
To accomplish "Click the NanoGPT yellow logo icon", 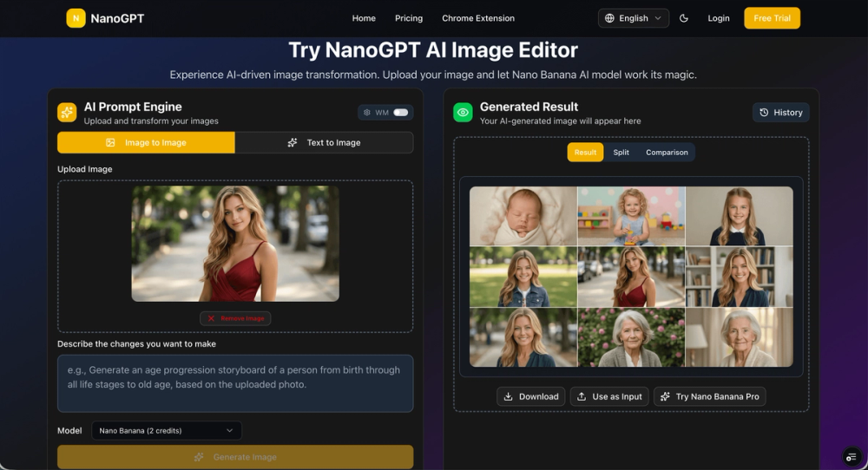I will (76, 18).
